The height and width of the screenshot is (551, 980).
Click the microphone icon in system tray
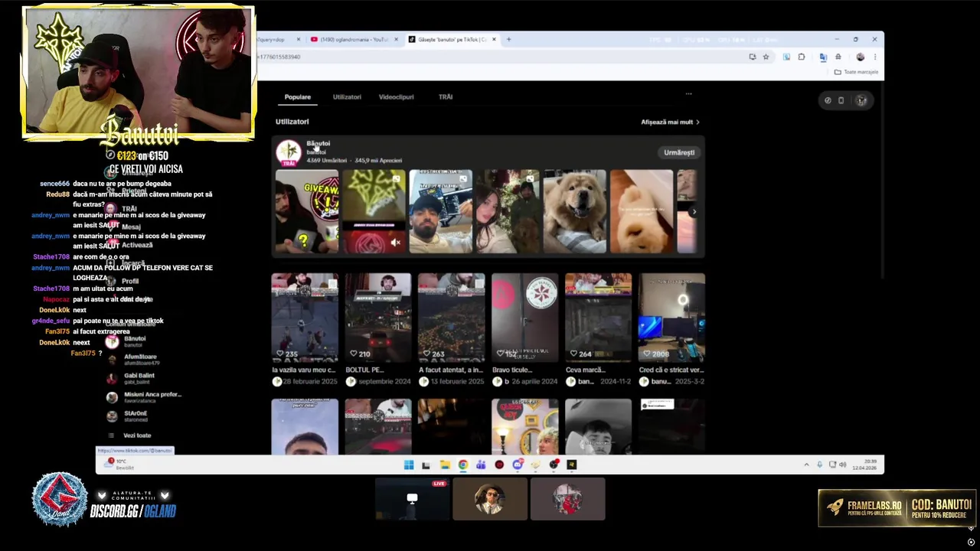click(820, 465)
